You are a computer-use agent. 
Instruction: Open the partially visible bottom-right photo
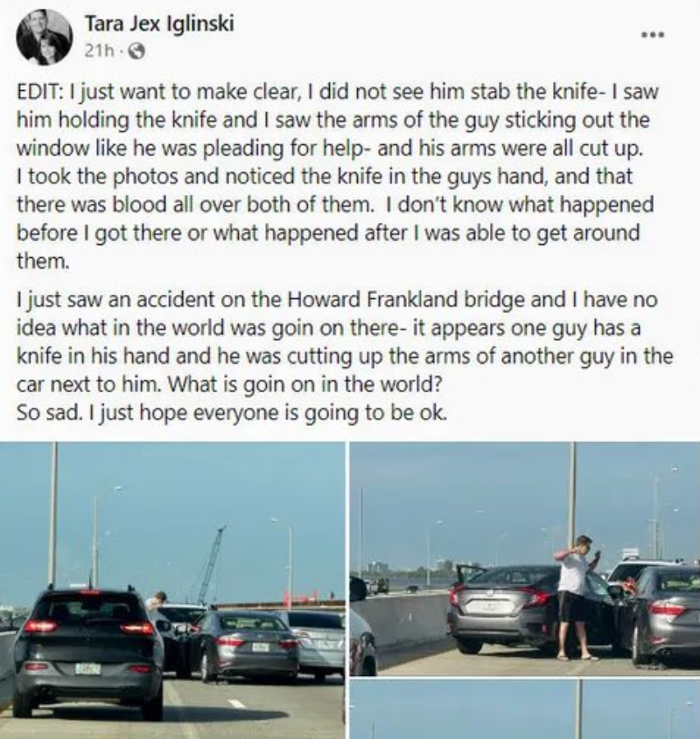[524, 709]
